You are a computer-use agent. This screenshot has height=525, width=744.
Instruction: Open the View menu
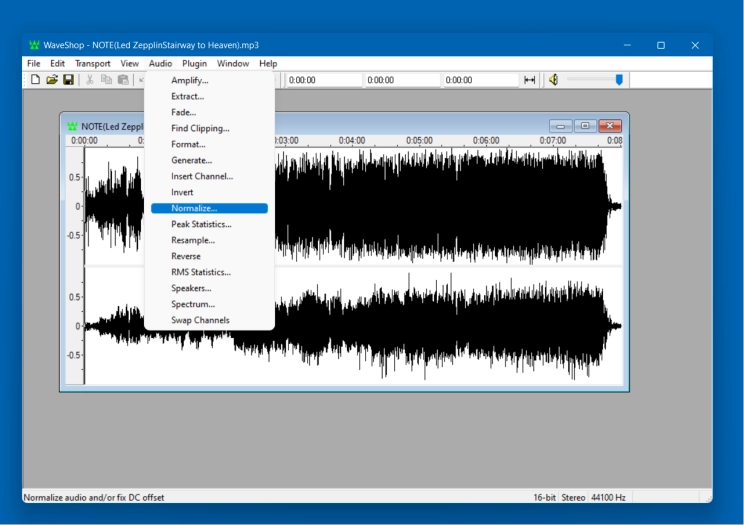(x=130, y=64)
